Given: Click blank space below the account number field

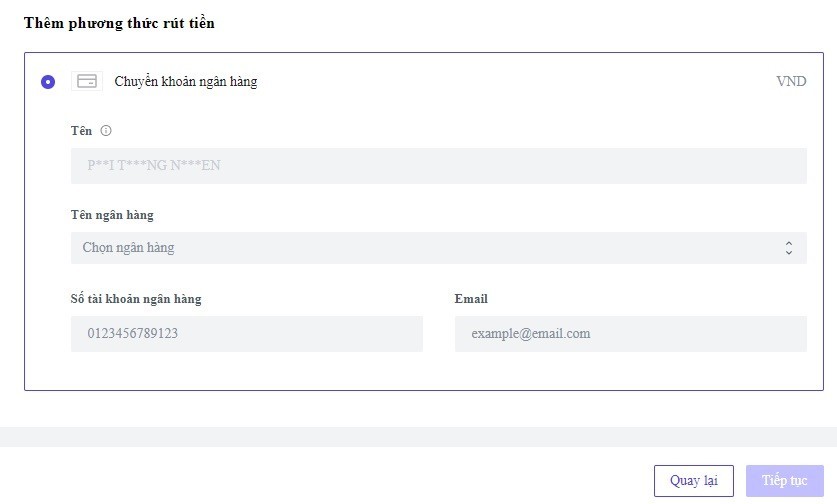Looking at the screenshot, I should pos(246,372).
